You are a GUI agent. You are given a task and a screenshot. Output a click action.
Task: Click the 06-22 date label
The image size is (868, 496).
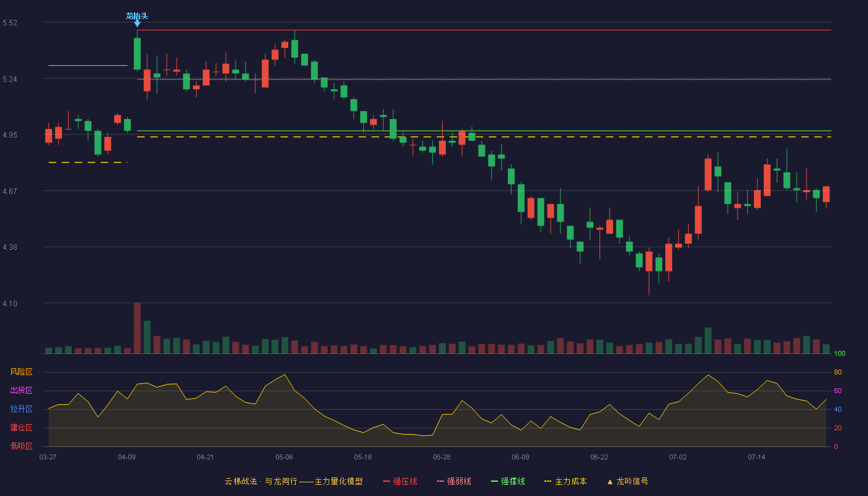[x=599, y=457]
